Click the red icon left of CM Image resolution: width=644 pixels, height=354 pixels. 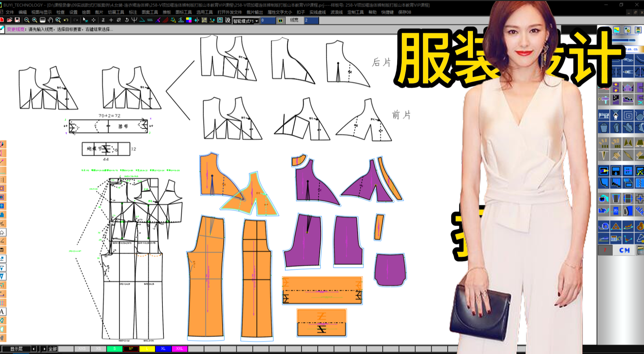(605, 250)
